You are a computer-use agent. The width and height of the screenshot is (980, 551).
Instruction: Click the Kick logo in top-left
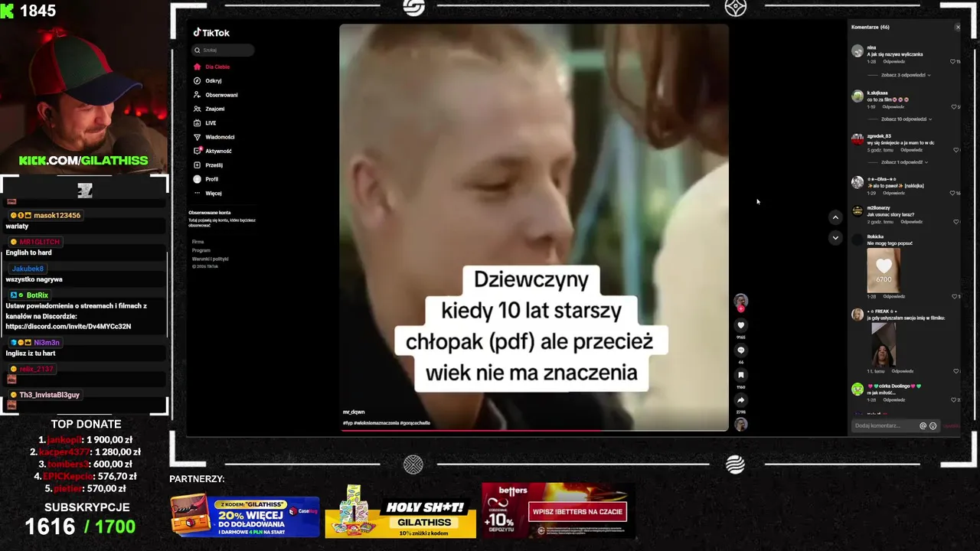pos(7,10)
